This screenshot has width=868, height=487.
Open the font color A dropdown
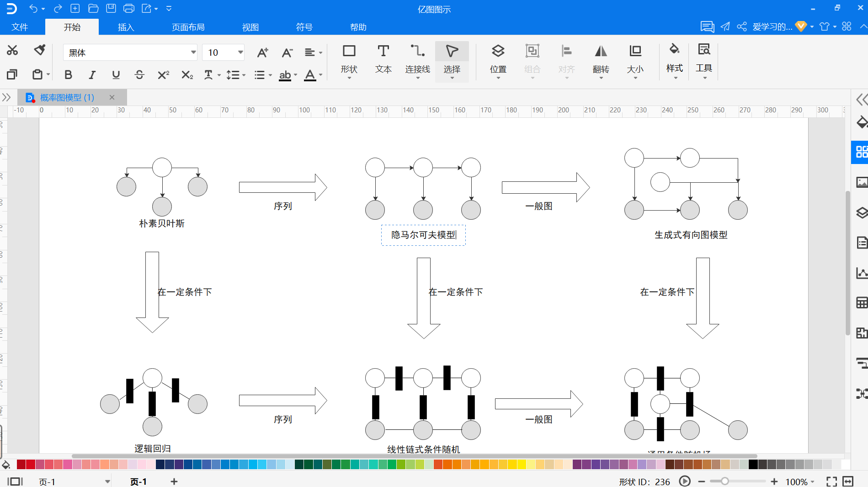click(313, 74)
